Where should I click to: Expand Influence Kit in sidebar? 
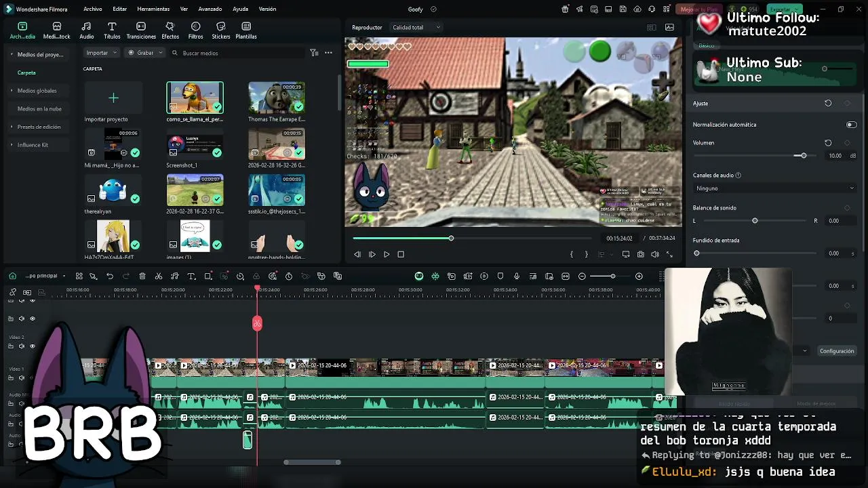12,145
